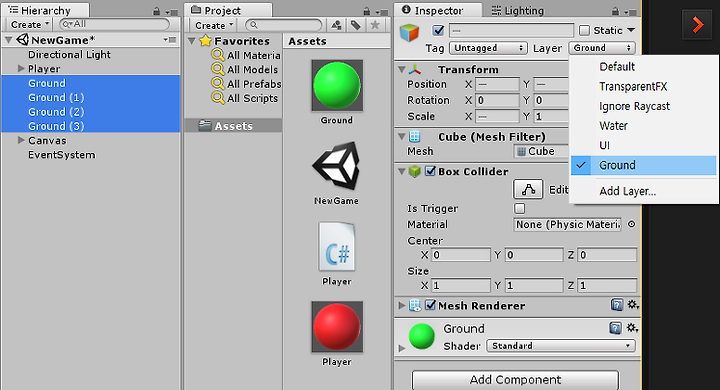Expand the Ground material properties
Viewport: 720px width, 390px height.
tap(402, 348)
